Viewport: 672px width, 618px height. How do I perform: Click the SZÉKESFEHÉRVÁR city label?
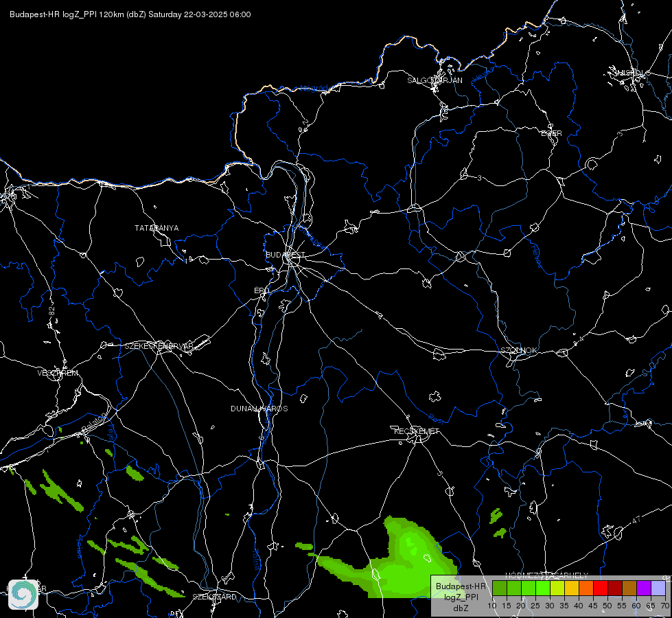tap(159, 346)
